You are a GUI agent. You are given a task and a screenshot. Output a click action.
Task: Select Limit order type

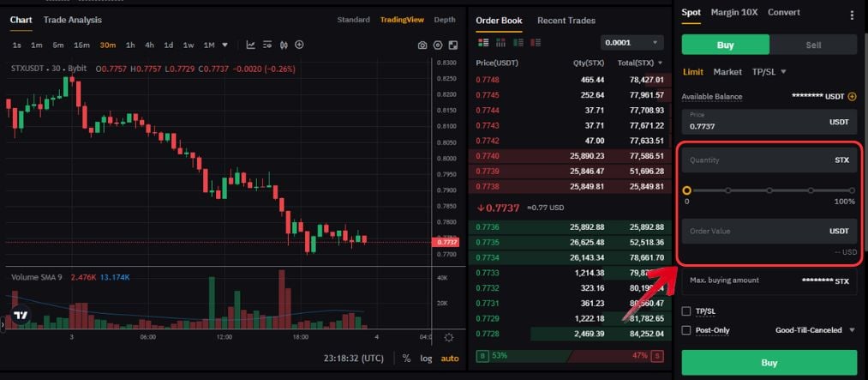point(693,72)
